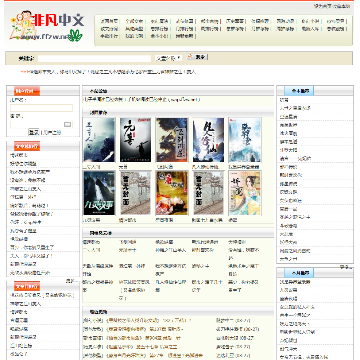Open the cover with the lady in yellow dress
This screenshot has width=360, height=360.
pyautogui.click(x=244, y=193)
